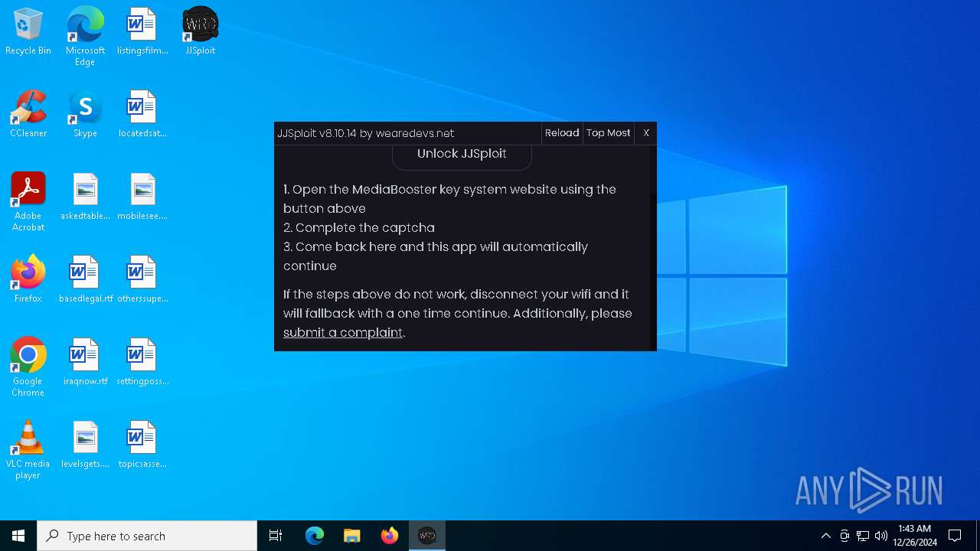The width and height of the screenshot is (980, 551).
Task: Select the basedlegal.rtf document
Action: [x=85, y=280]
